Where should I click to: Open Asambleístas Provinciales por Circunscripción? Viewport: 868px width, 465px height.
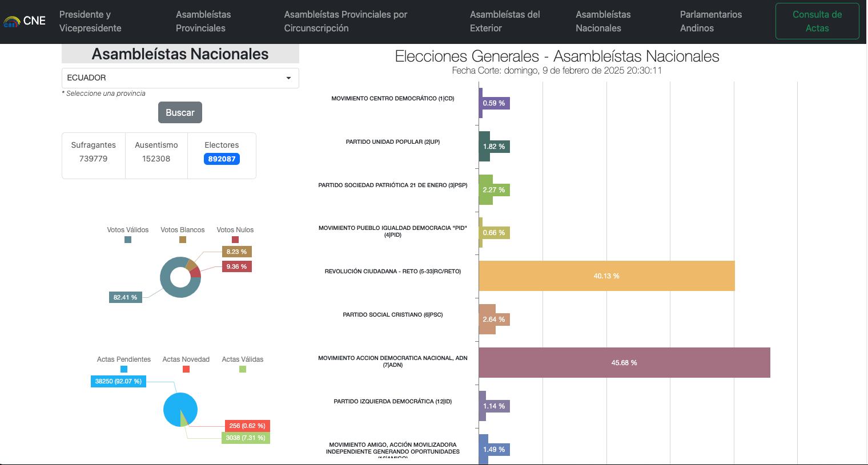point(345,21)
